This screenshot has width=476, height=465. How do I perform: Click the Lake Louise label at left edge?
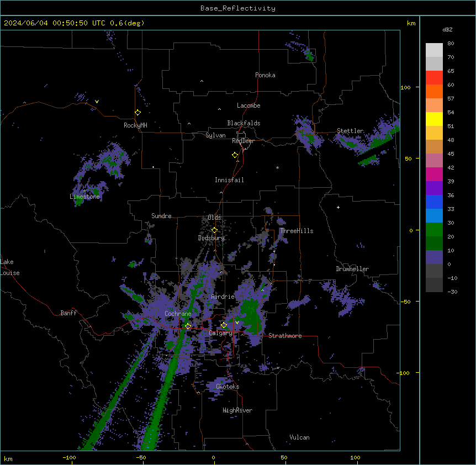click(10, 267)
